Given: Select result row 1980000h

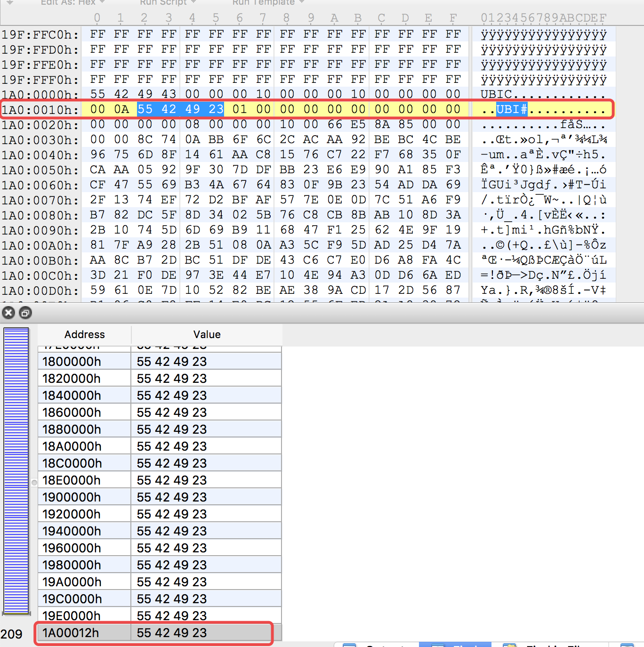Looking at the screenshot, I should (x=160, y=565).
